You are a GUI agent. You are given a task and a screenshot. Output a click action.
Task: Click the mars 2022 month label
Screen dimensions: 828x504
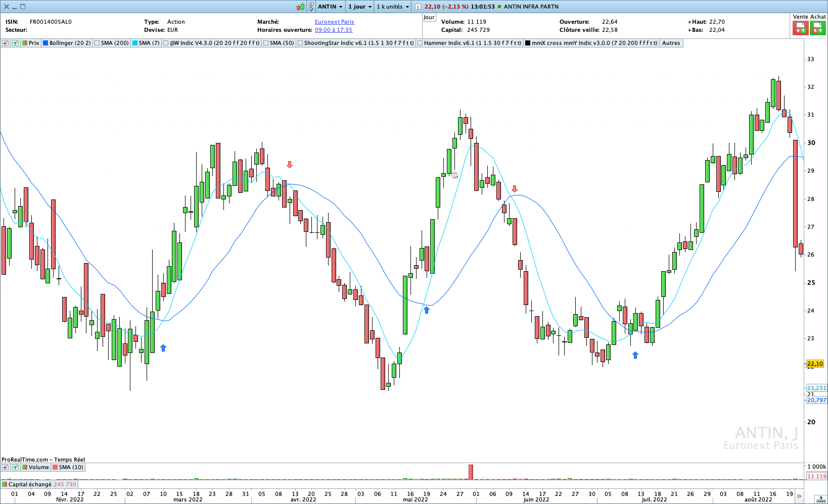(188, 499)
